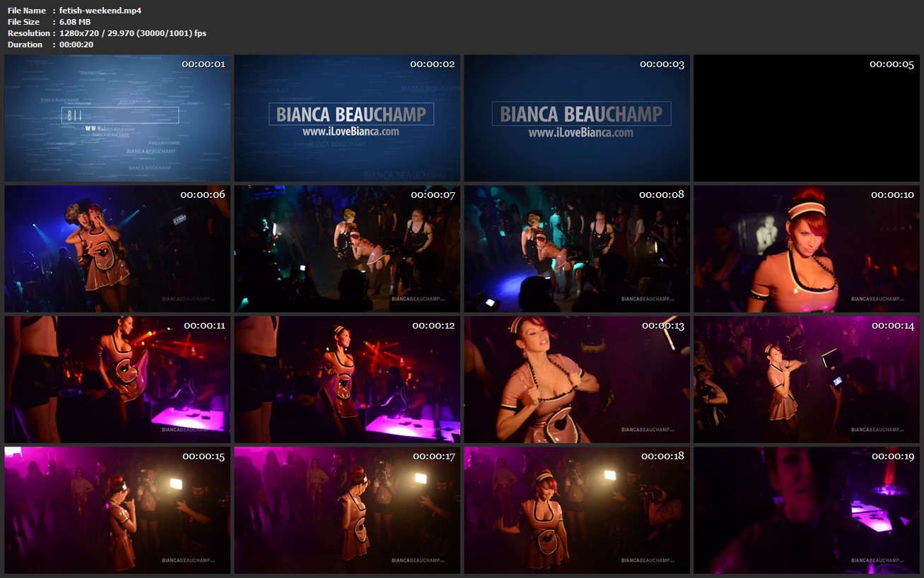Screen dimensions: 924x578
Task: Choose the frame thumbnail marked 00:00:07
Action: (347, 249)
